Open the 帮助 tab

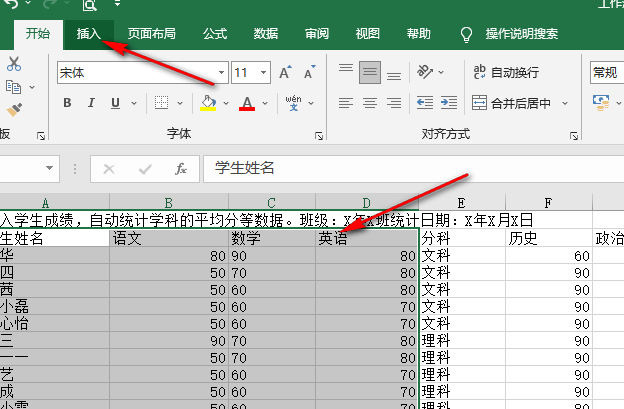[419, 33]
